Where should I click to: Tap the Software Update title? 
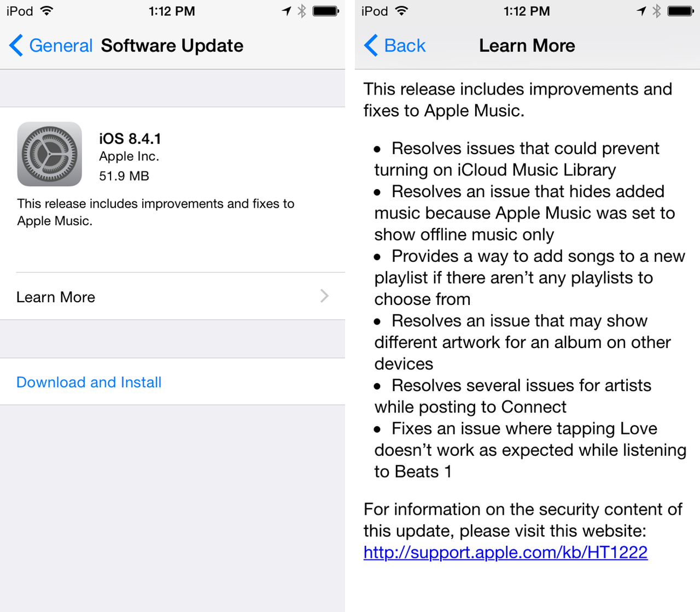(x=172, y=45)
